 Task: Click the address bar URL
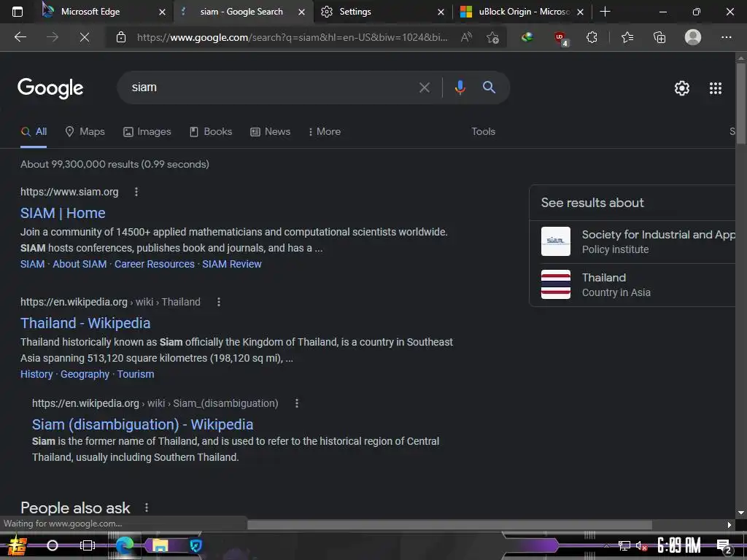click(292, 37)
